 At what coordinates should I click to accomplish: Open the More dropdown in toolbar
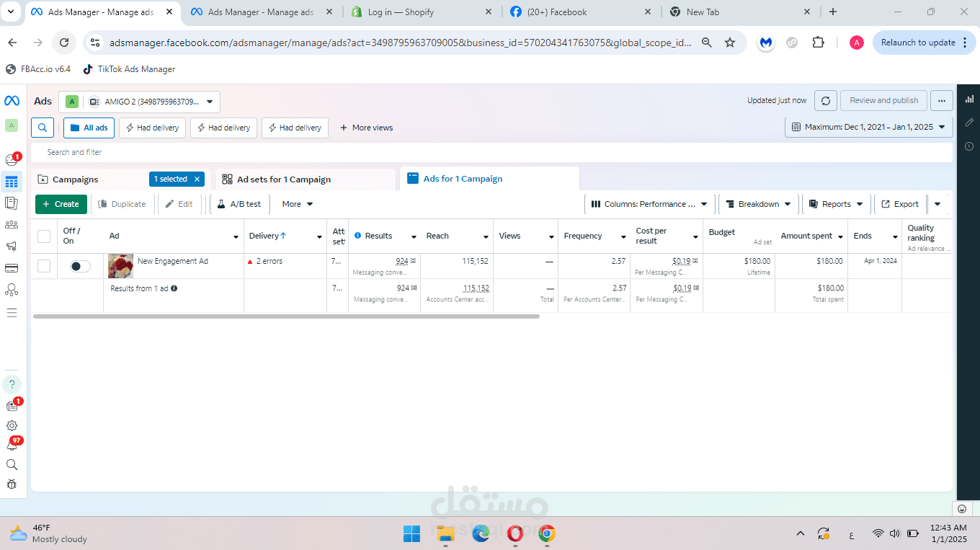click(297, 204)
